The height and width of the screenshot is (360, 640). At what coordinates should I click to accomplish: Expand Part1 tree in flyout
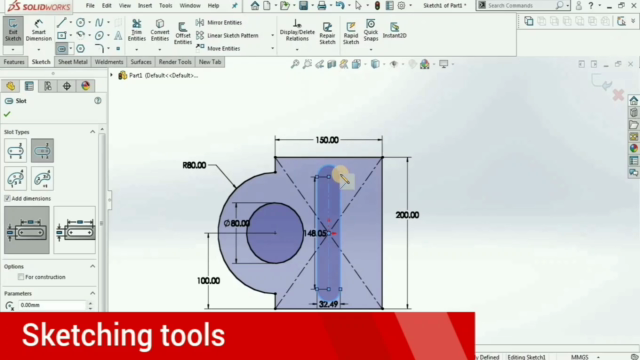[111, 75]
